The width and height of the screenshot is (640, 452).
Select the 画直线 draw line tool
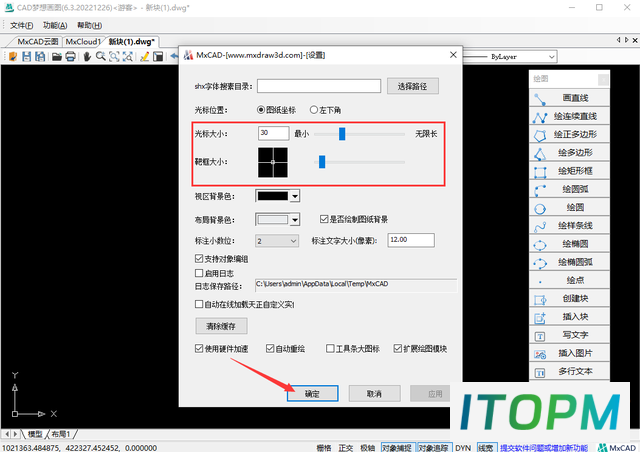pyautogui.click(x=569, y=98)
